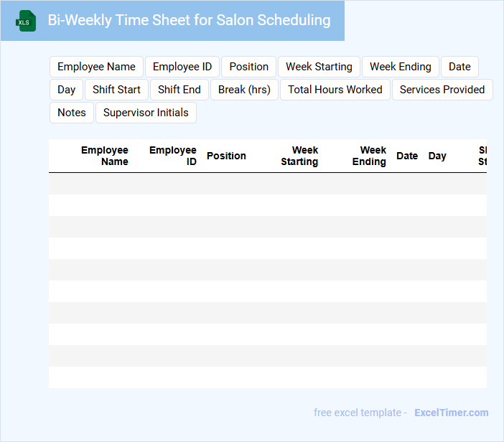The image size is (504, 442).
Task: Select the Break (hrs) tag
Action: click(244, 90)
